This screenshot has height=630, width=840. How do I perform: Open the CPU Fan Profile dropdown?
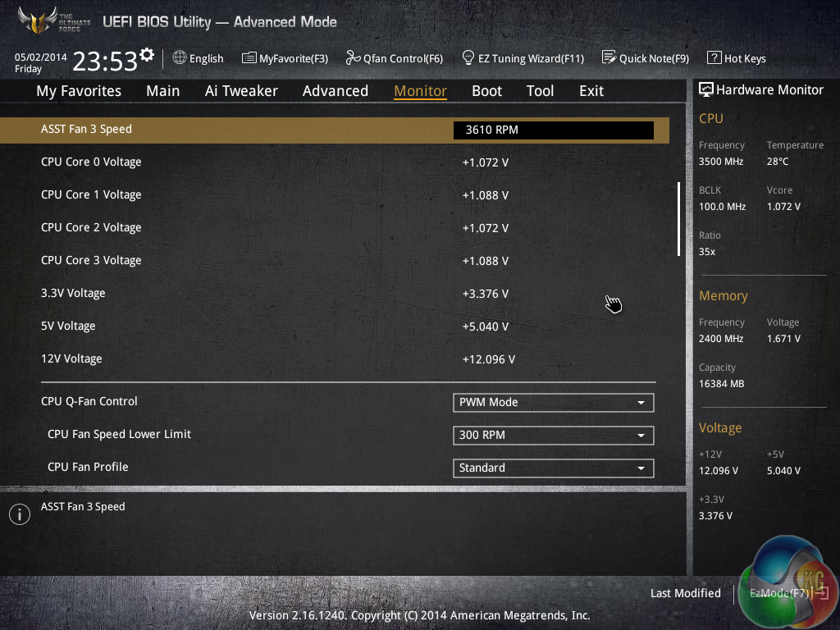553,468
